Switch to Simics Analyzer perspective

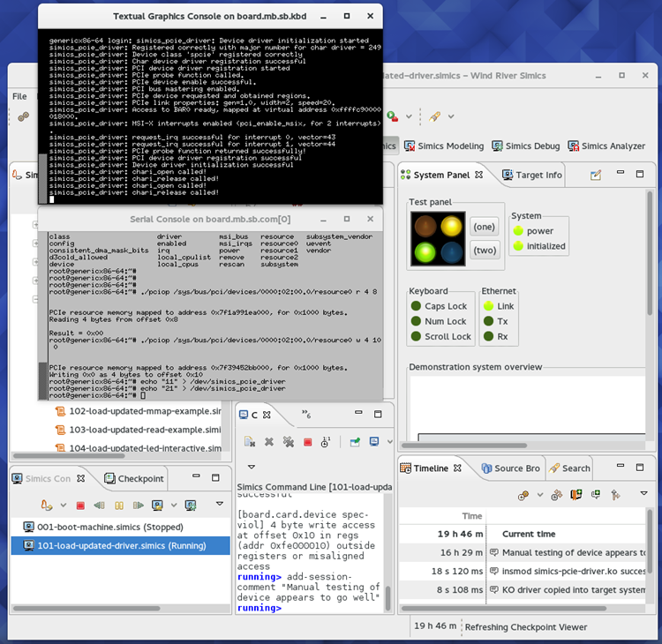coord(606,146)
